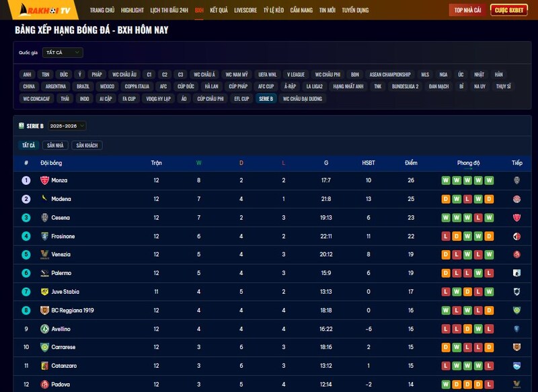Open the Livescore menu item
This screenshot has height=392, width=538.
click(245, 10)
